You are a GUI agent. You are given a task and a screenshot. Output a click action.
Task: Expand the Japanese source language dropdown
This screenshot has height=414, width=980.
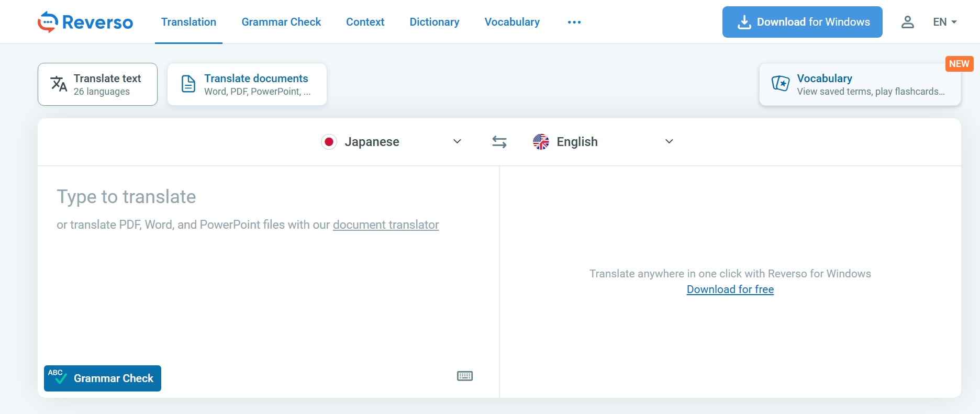pos(457,142)
